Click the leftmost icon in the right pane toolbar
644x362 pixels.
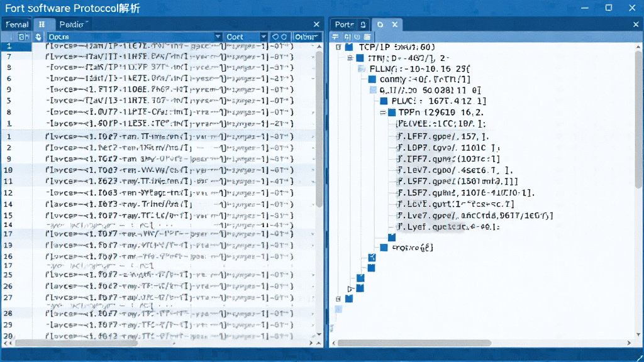click(x=335, y=37)
